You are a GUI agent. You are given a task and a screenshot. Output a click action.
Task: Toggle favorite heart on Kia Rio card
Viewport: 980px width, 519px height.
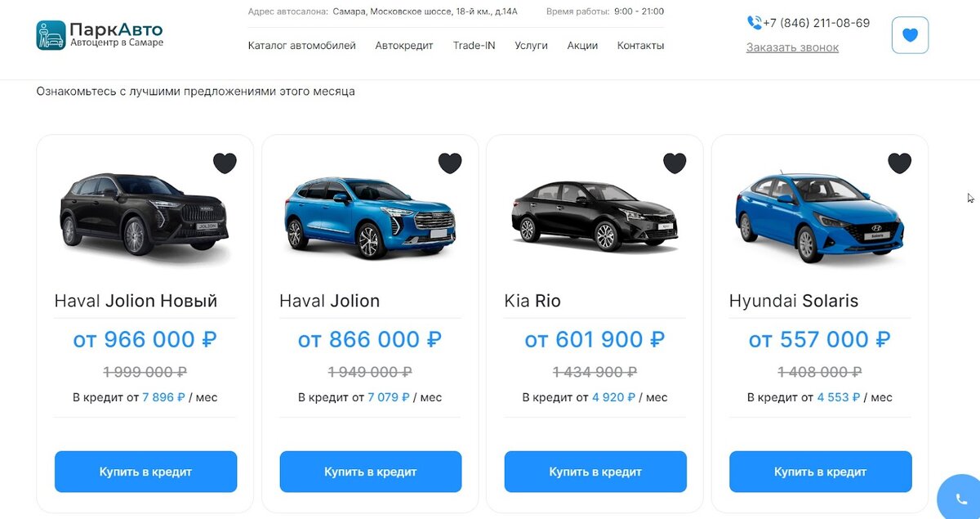coord(675,163)
